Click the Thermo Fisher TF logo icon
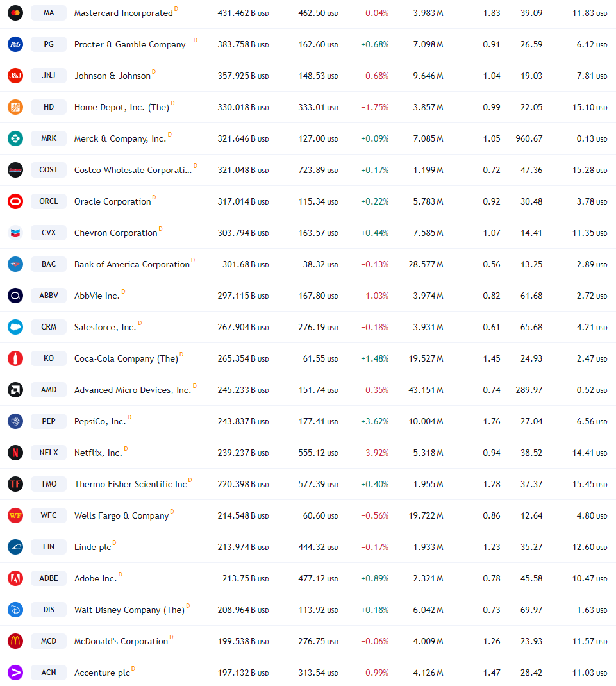This screenshot has height=686, width=616. [15, 484]
